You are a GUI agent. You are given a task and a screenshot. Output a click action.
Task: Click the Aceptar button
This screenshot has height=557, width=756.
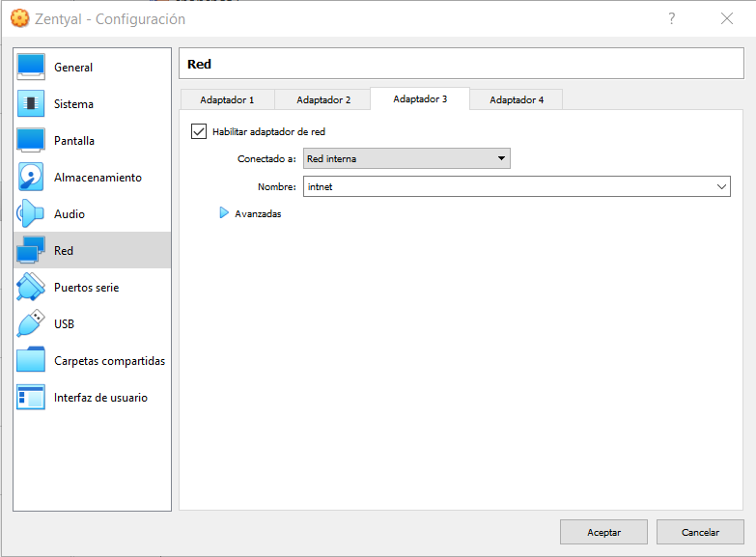click(x=603, y=532)
